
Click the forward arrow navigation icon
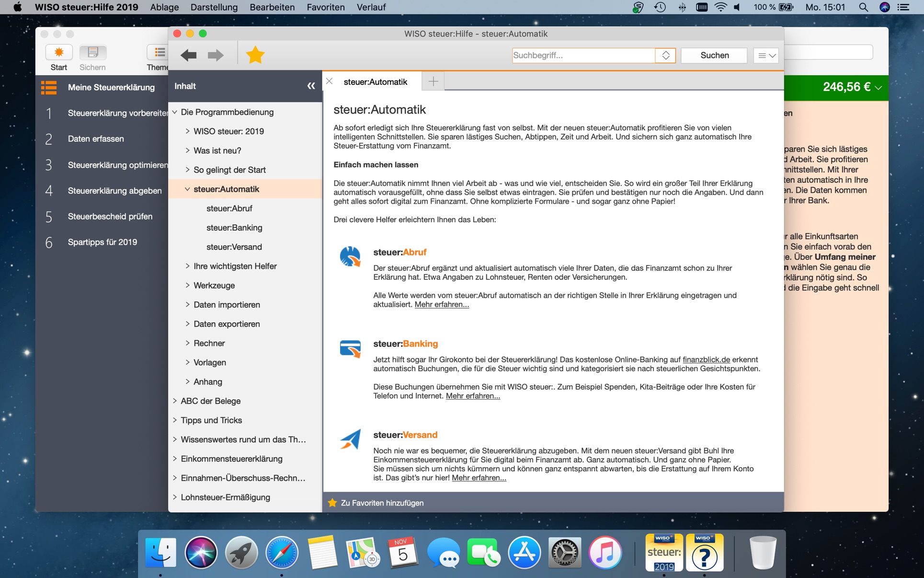coord(216,55)
